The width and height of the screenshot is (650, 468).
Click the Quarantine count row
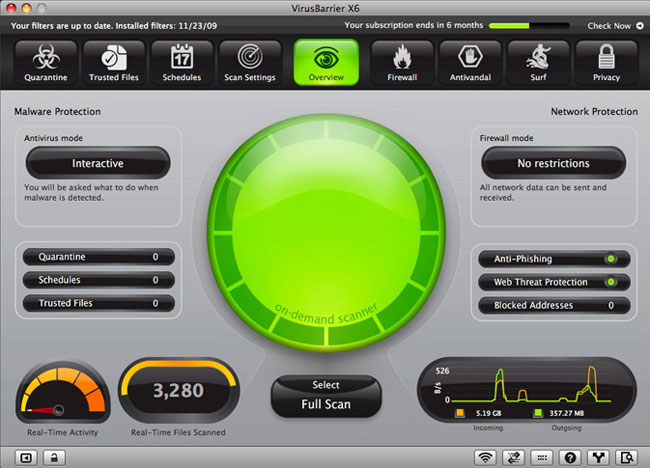pyautogui.click(x=97, y=257)
